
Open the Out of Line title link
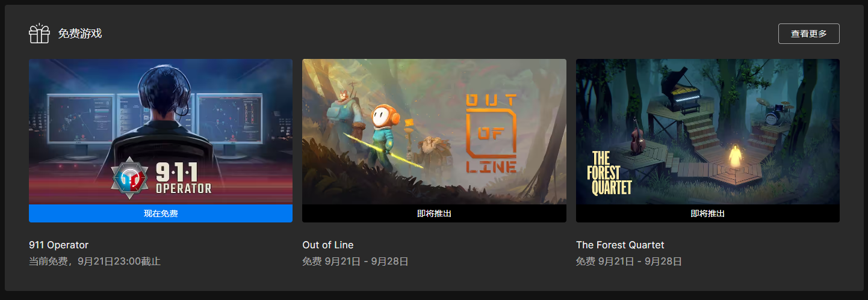coord(328,245)
